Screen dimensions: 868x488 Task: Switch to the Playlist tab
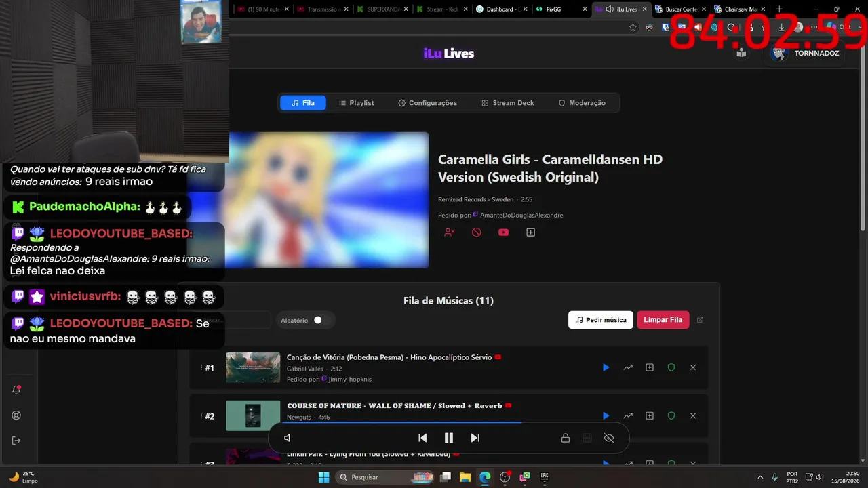click(357, 103)
